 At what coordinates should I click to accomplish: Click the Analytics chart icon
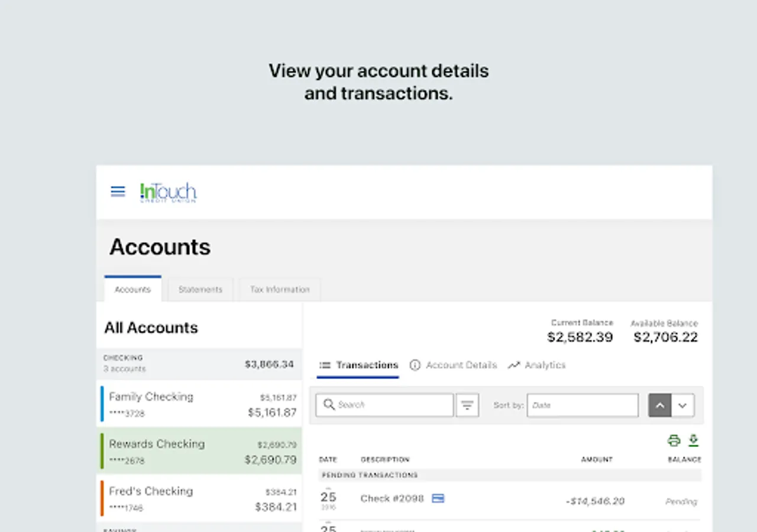click(x=514, y=365)
